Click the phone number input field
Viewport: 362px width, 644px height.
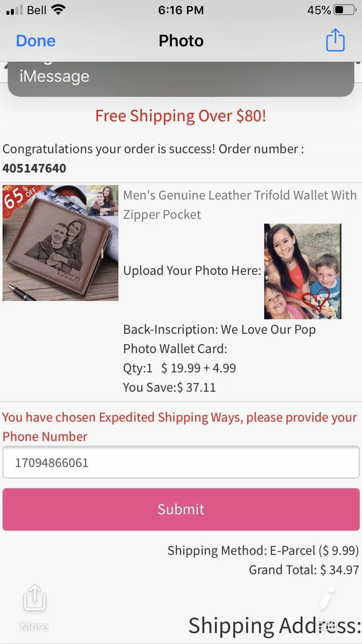click(181, 462)
